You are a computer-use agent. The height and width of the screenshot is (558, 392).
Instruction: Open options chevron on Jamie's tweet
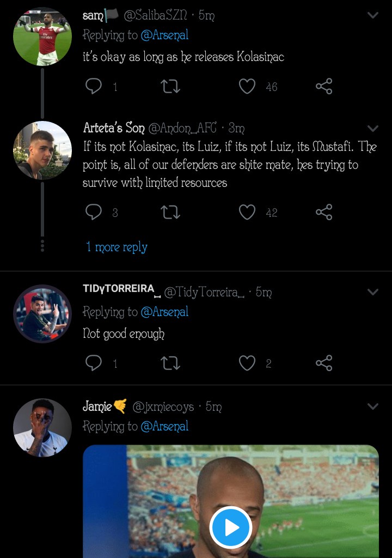point(372,406)
